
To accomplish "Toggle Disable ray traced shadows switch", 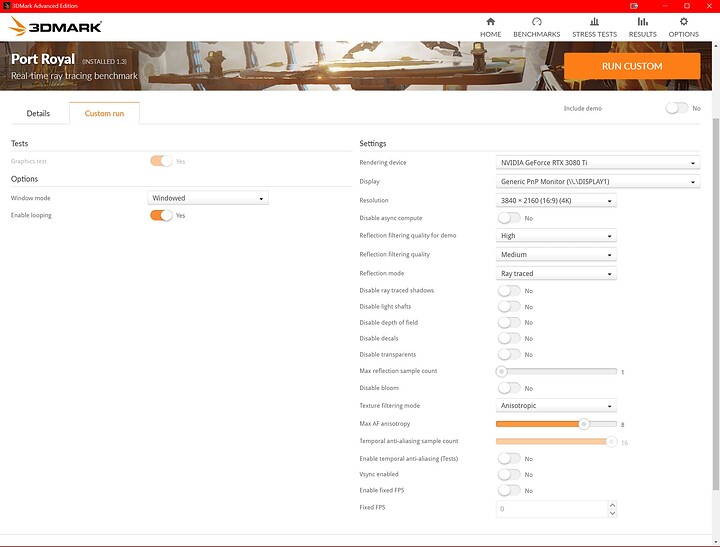I will pyautogui.click(x=509, y=290).
